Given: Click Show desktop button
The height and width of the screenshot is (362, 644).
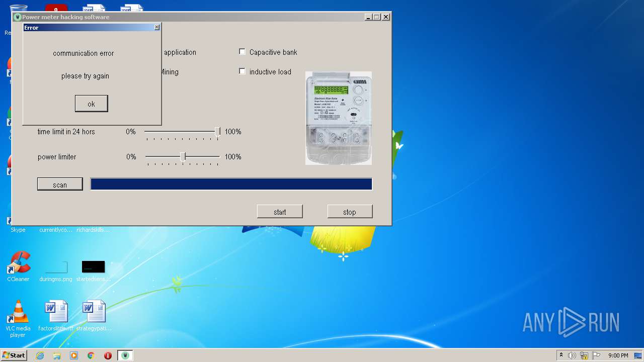Looking at the screenshot, I should click(x=639, y=355).
